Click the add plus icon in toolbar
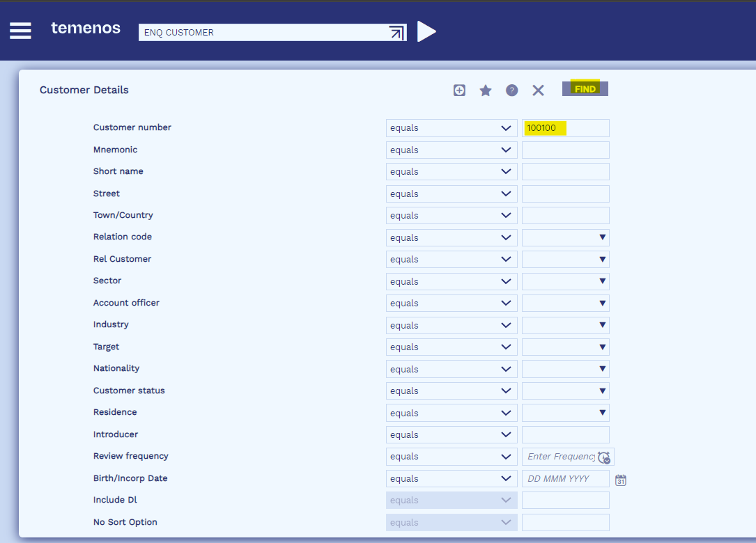Image resolution: width=756 pixels, height=543 pixels. (459, 90)
